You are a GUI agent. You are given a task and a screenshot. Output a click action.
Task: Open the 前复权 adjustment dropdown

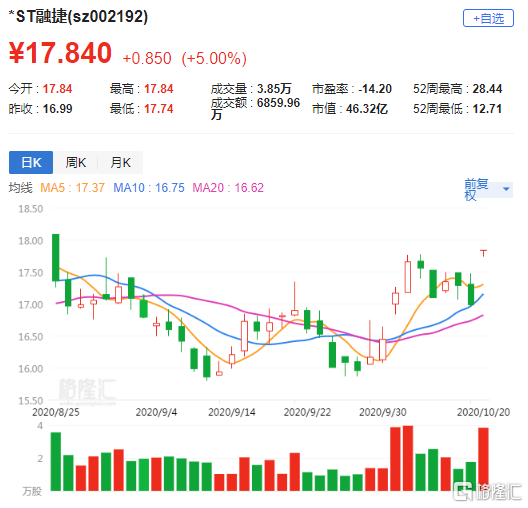click(488, 190)
